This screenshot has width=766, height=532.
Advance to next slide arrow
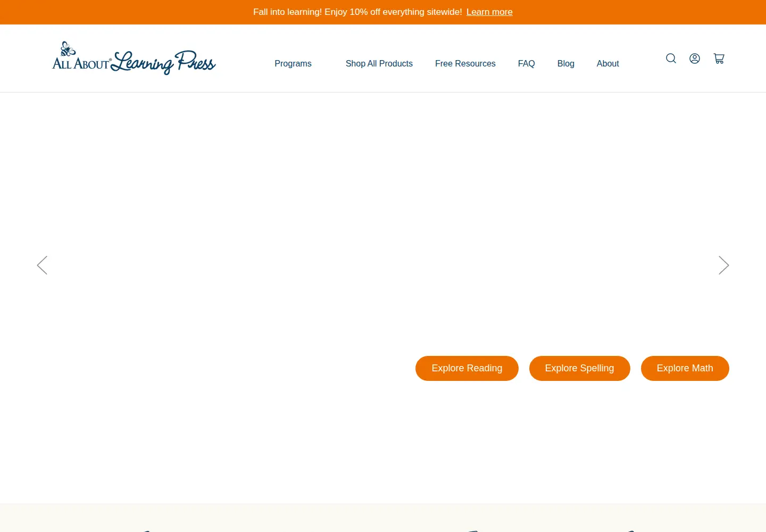(723, 265)
